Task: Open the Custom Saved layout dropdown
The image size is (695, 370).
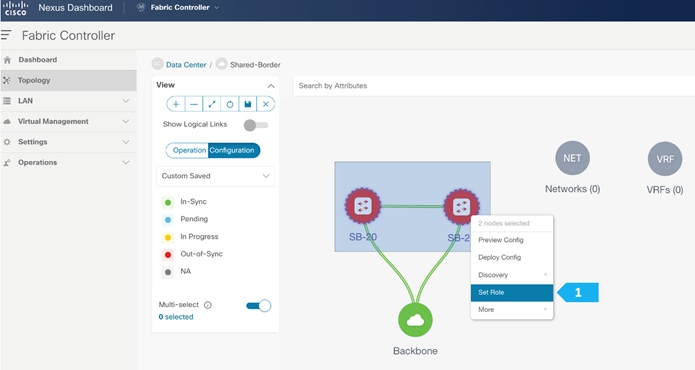Action: (x=215, y=176)
